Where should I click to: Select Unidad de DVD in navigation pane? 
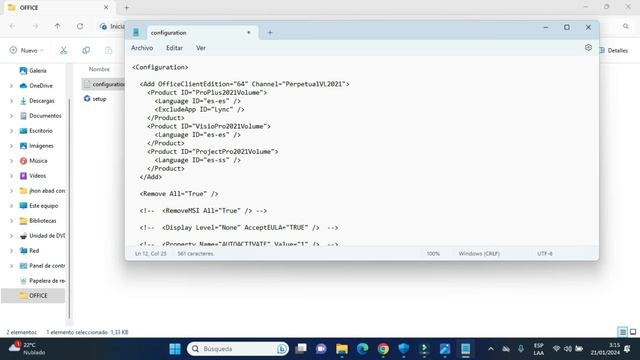[x=42, y=236]
